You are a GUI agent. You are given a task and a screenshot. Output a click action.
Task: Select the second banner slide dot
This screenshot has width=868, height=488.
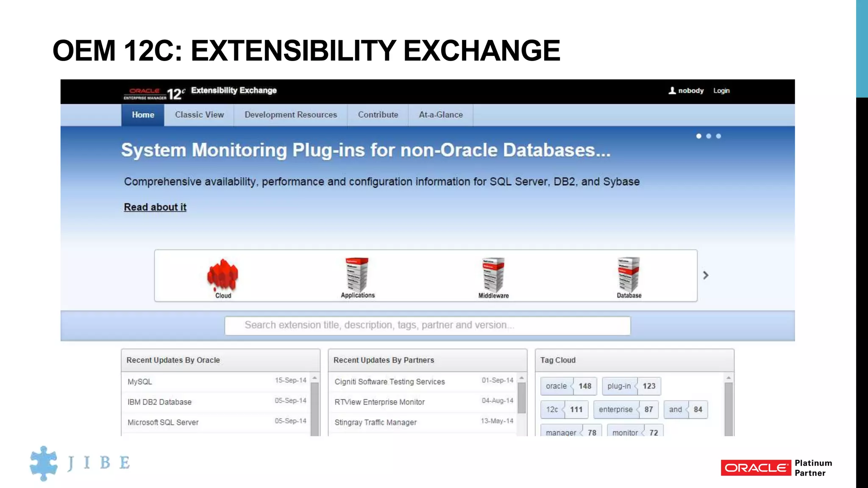(709, 136)
